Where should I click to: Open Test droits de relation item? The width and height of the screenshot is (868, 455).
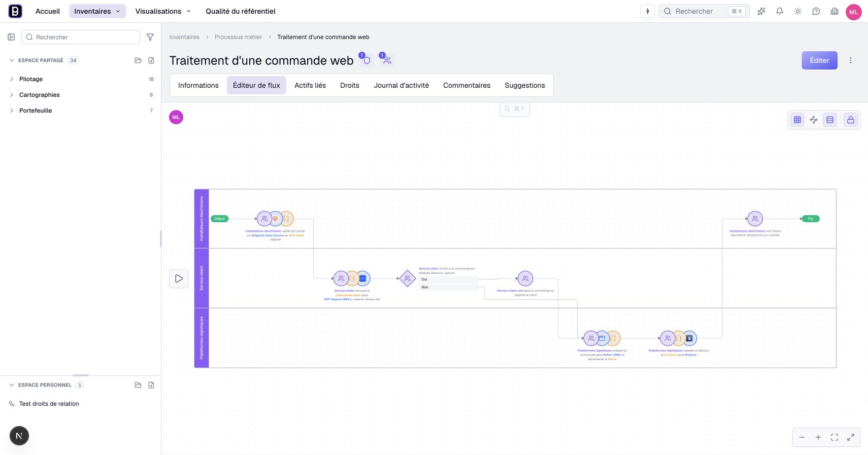pos(49,404)
